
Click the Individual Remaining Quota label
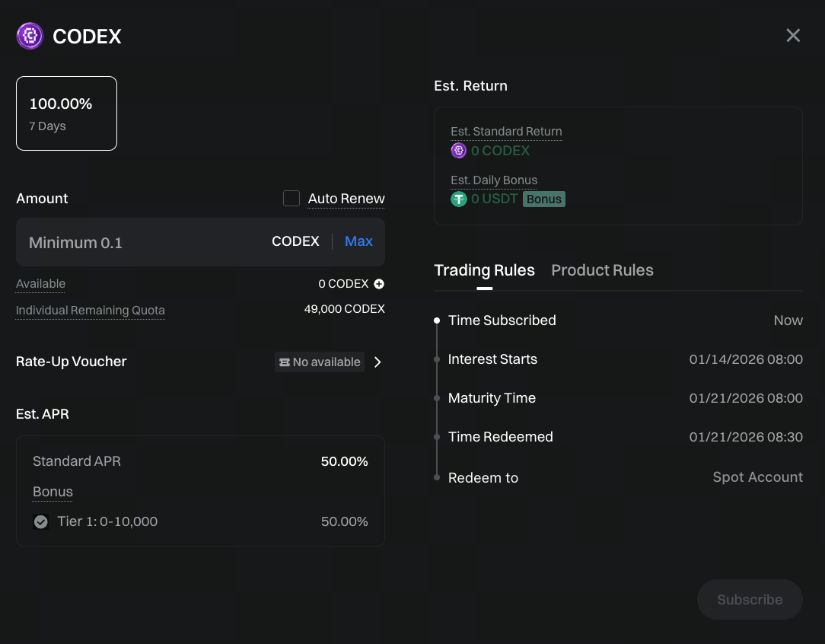91,311
